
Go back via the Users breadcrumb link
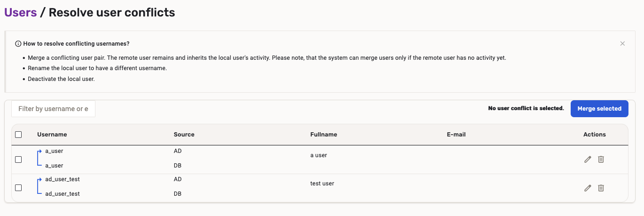pyautogui.click(x=21, y=13)
